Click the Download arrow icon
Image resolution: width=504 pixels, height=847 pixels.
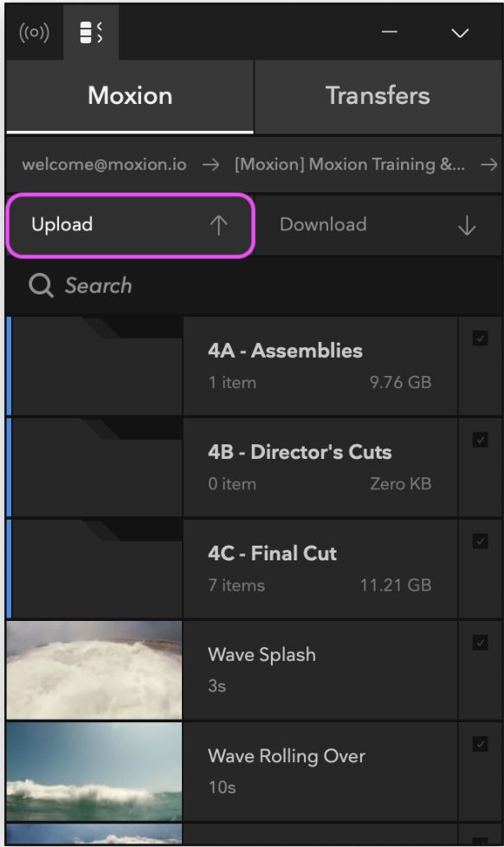click(x=467, y=224)
